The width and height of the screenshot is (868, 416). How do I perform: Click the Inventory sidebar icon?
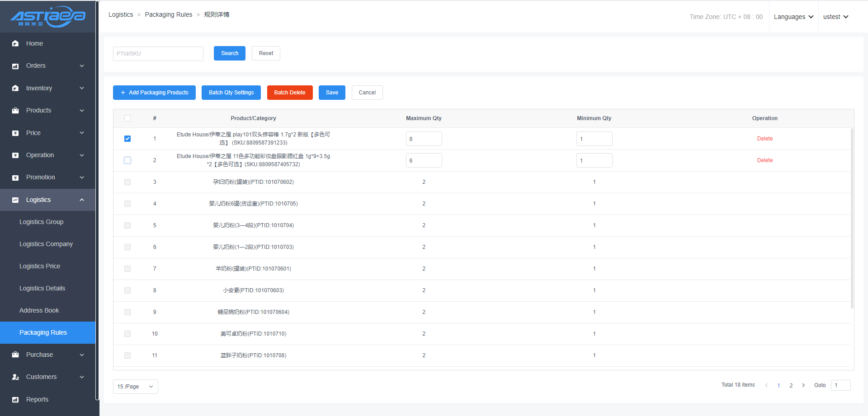[15, 88]
